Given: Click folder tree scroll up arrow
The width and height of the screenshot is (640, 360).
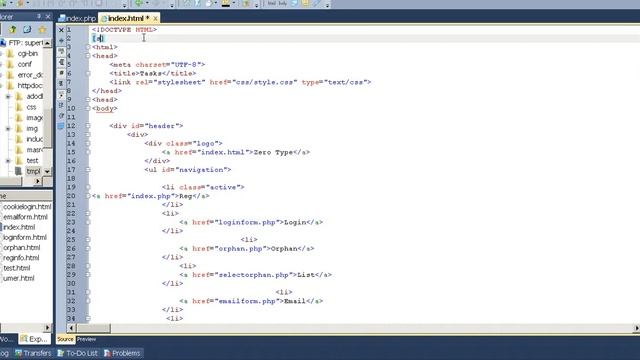Looking at the screenshot, I should tap(48, 43).
